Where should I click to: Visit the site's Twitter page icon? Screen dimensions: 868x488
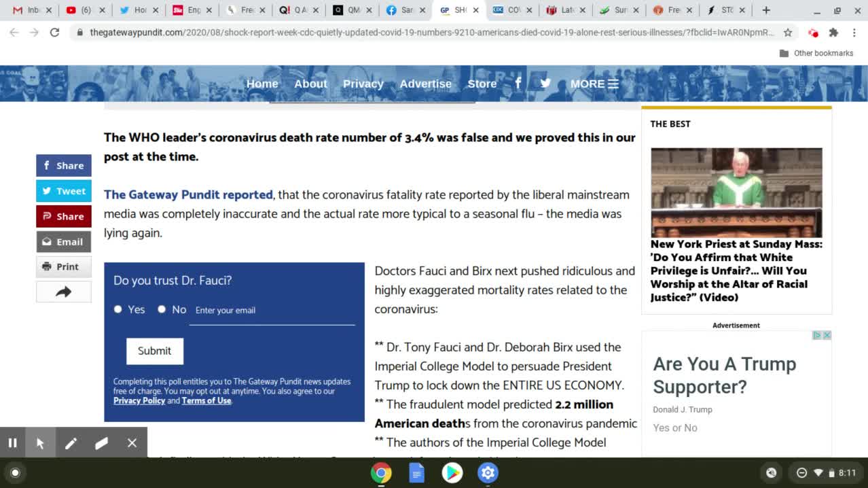(x=545, y=83)
